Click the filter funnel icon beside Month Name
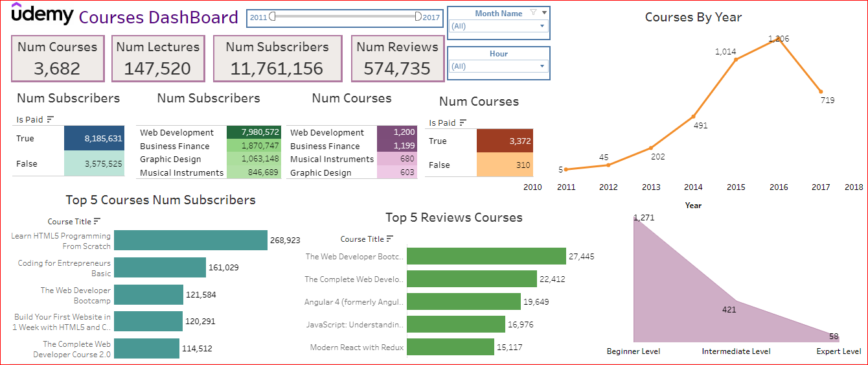868x365 pixels. [x=533, y=12]
